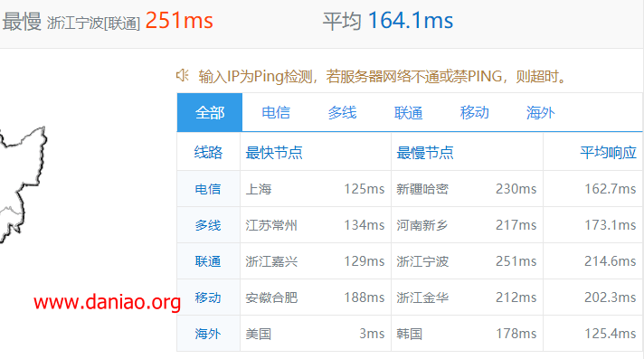The width and height of the screenshot is (644, 359).
Task: Click 浙江宁波[联通] in the summary bar
Action: click(x=94, y=23)
